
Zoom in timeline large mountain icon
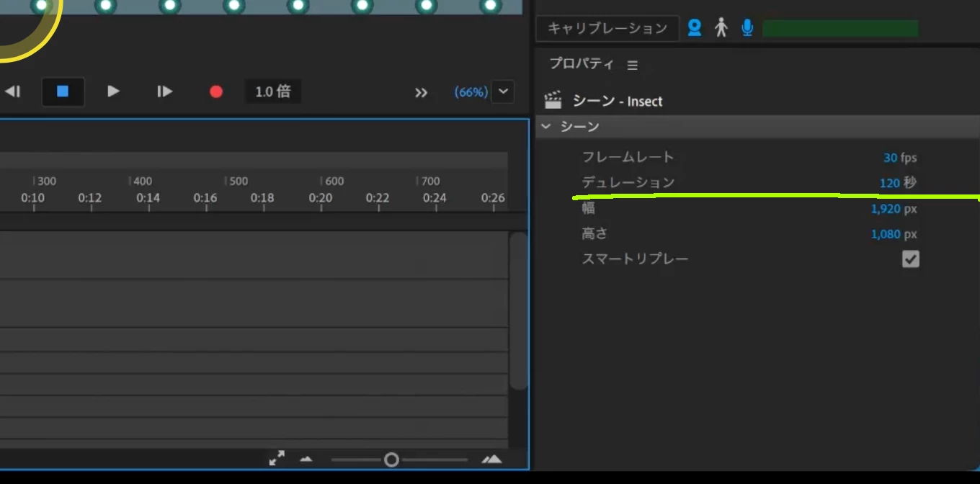click(491, 459)
